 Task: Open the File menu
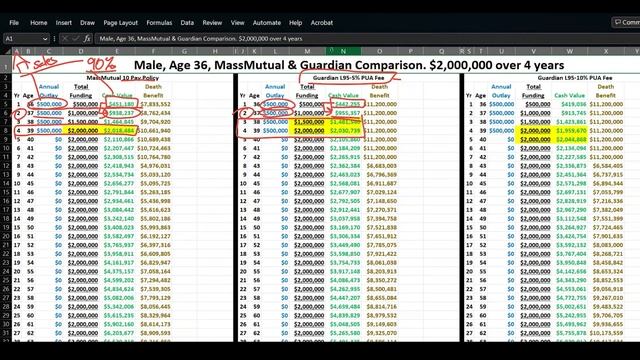[14, 23]
